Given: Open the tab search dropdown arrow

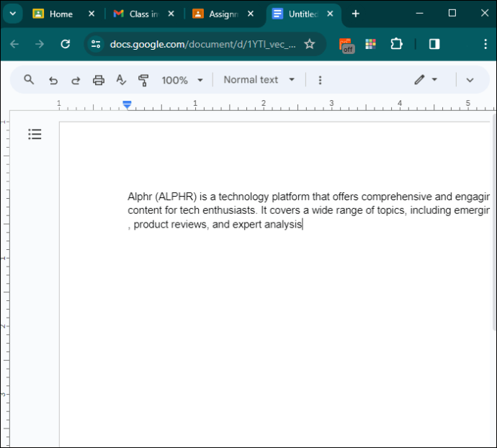Looking at the screenshot, I should pyautogui.click(x=13, y=14).
